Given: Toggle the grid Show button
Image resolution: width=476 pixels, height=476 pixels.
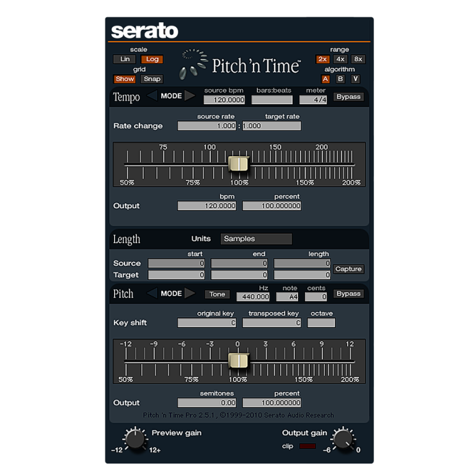Looking at the screenshot, I should point(125,79).
